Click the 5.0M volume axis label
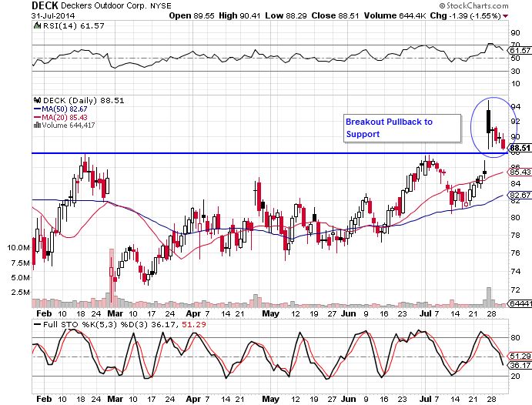 [20, 277]
